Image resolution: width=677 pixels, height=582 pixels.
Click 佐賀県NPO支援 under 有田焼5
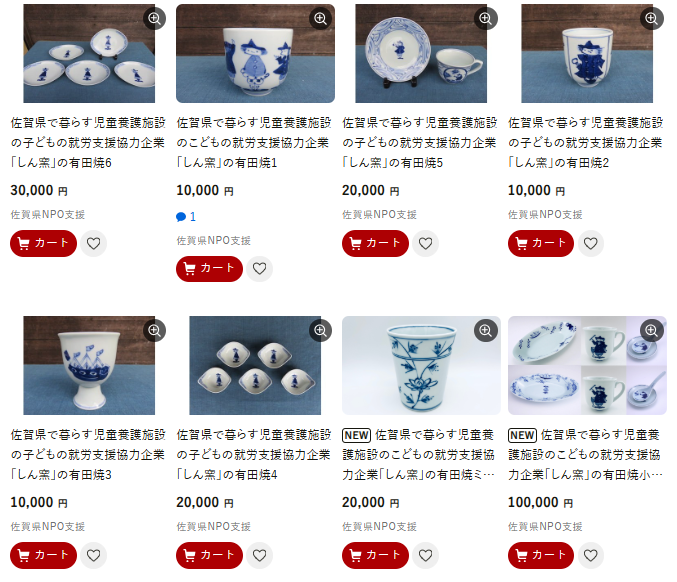click(x=380, y=215)
